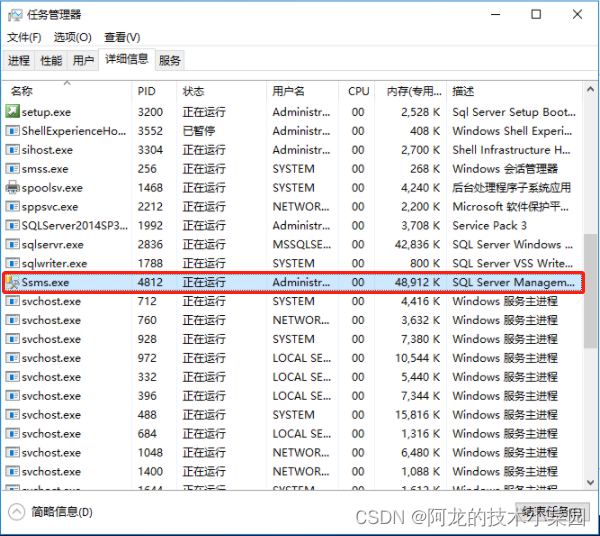Maximize the 任务管理器 window
The height and width of the screenshot is (536, 600).
tap(536, 15)
